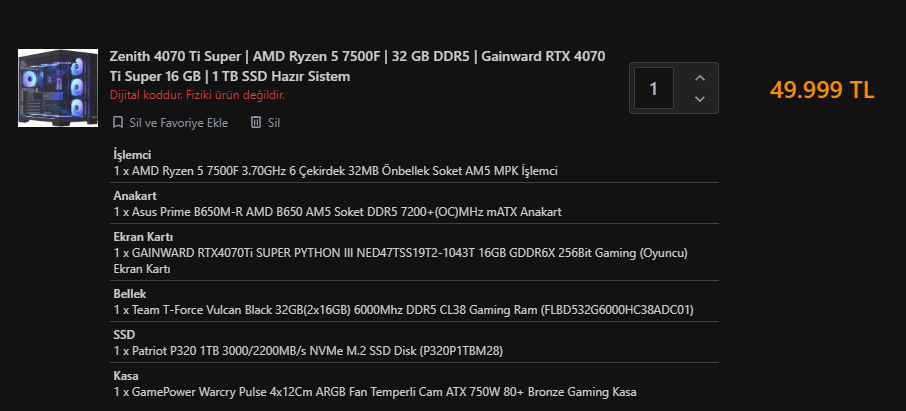The height and width of the screenshot is (411, 906).
Task: Click the Anakart section heading
Action: pos(135,196)
